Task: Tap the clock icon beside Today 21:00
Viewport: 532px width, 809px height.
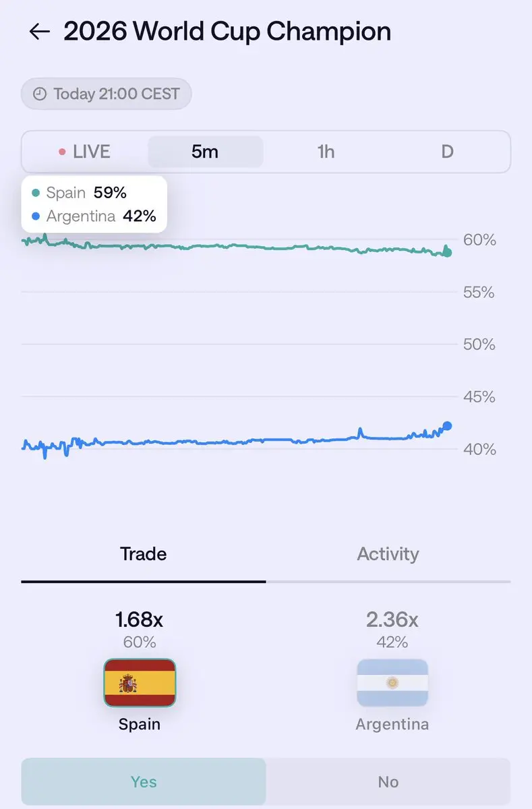Action: (x=40, y=94)
